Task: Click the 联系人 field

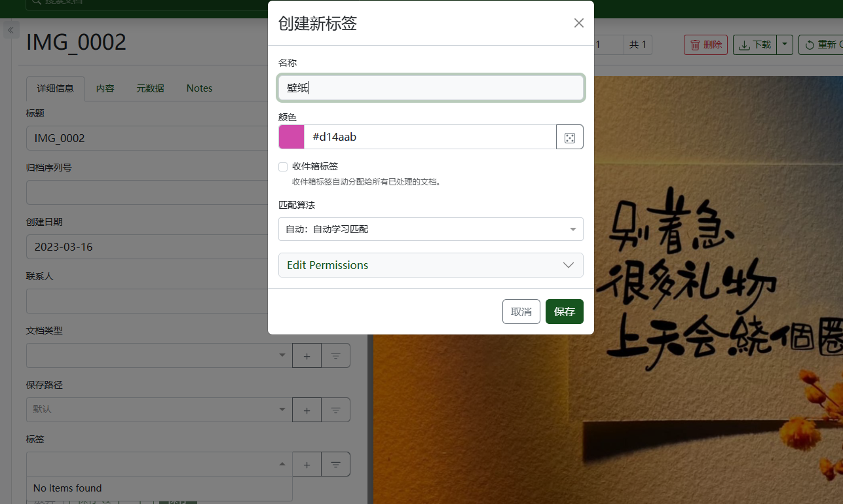Action: pyautogui.click(x=147, y=301)
